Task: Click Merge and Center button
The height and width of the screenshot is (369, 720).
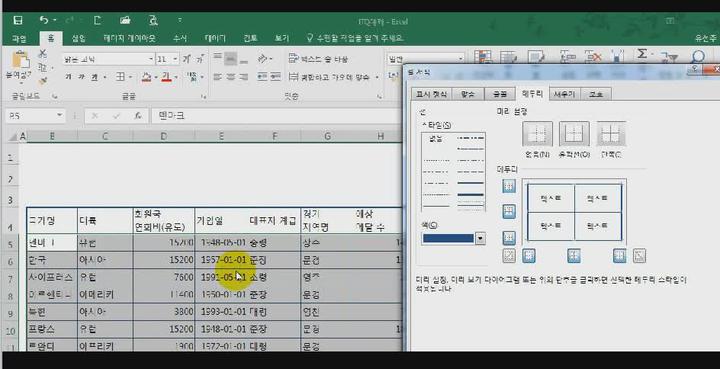Action: click(x=329, y=77)
